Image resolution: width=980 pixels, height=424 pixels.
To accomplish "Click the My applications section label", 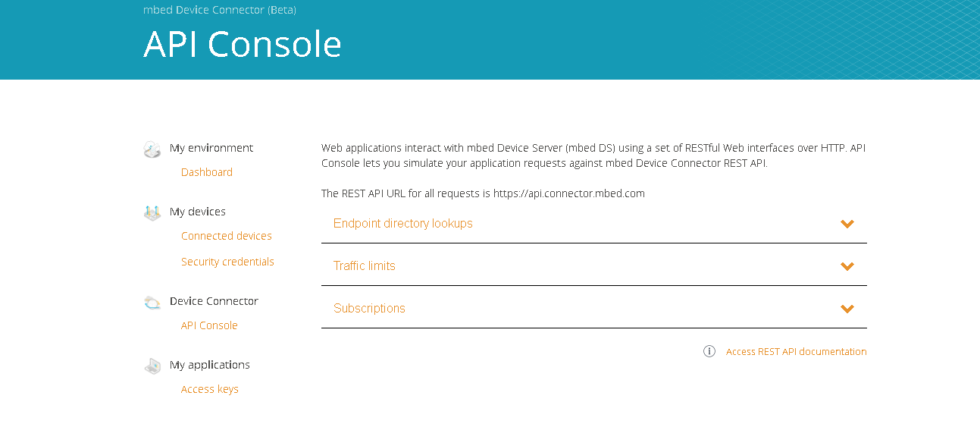I will (210, 365).
